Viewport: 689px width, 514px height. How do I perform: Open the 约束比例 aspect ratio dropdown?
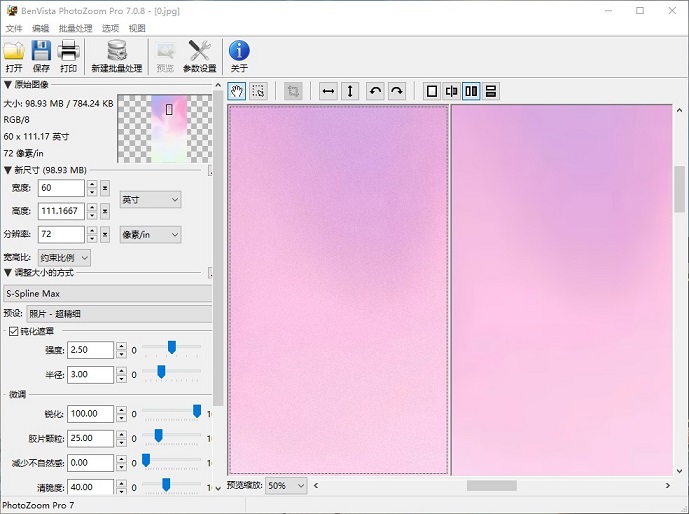(x=64, y=258)
